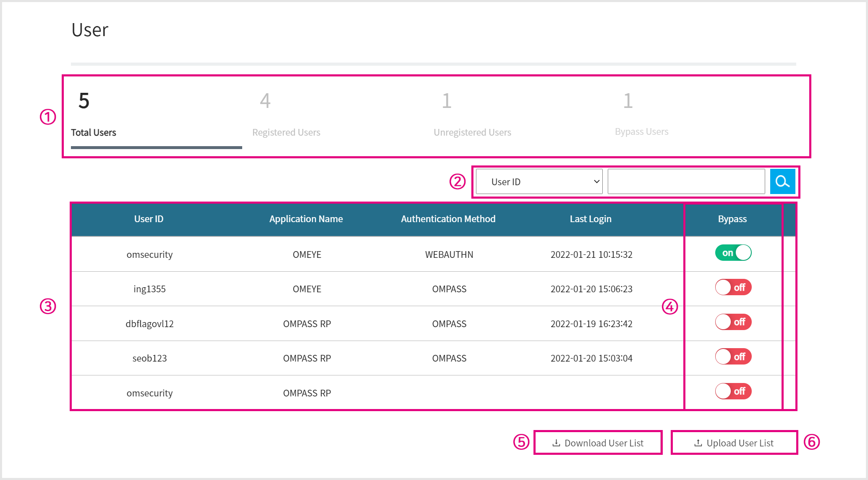Open the User ID search filter dropdown
868x480 pixels.
pyautogui.click(x=539, y=182)
